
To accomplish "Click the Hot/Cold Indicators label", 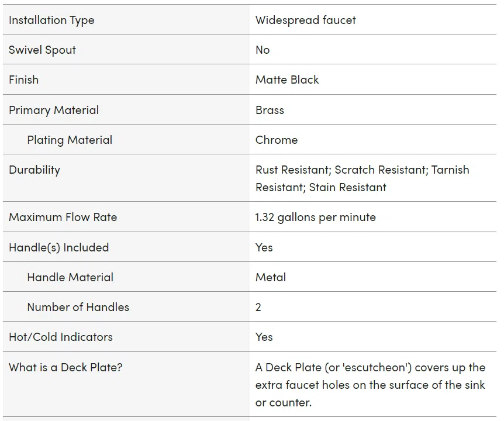I will pyautogui.click(x=61, y=337).
